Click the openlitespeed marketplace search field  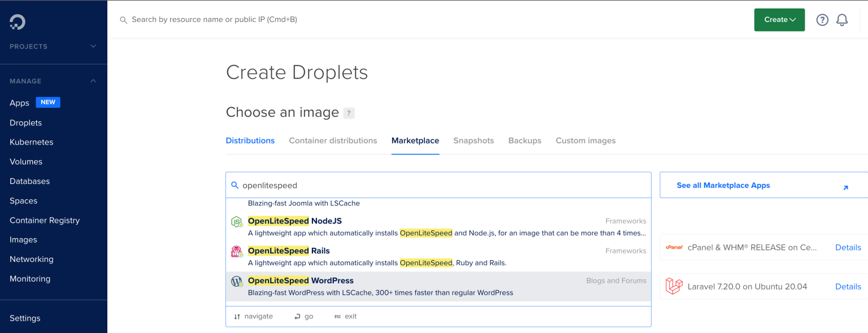click(439, 185)
